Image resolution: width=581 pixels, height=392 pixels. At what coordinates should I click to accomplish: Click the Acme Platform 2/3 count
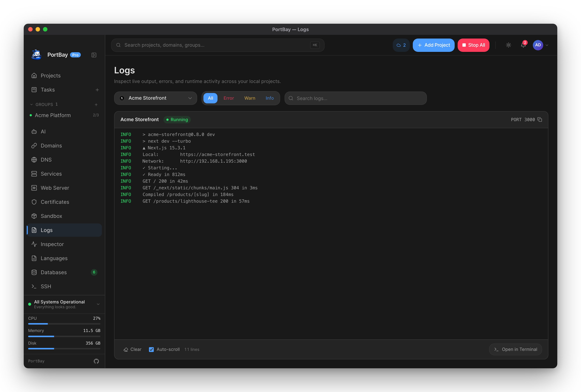click(x=96, y=115)
